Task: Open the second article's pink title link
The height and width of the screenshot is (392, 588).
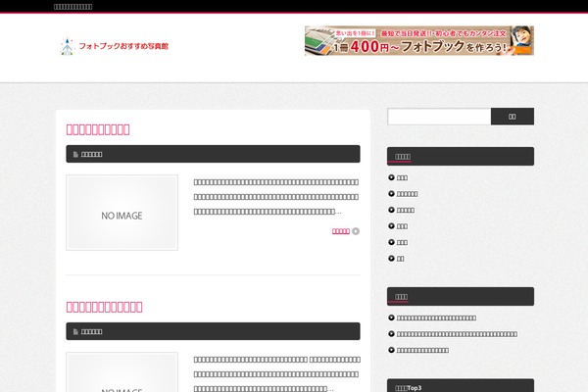Action: click(104, 307)
